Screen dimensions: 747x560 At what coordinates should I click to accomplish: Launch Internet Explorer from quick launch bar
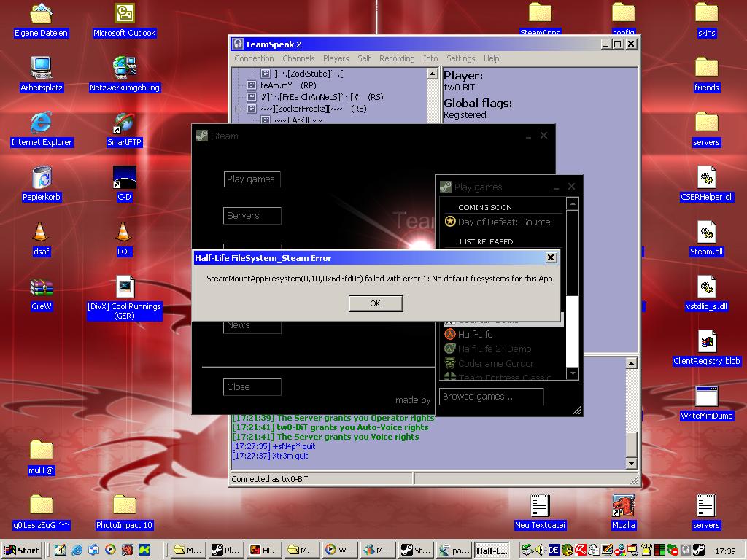(77, 550)
